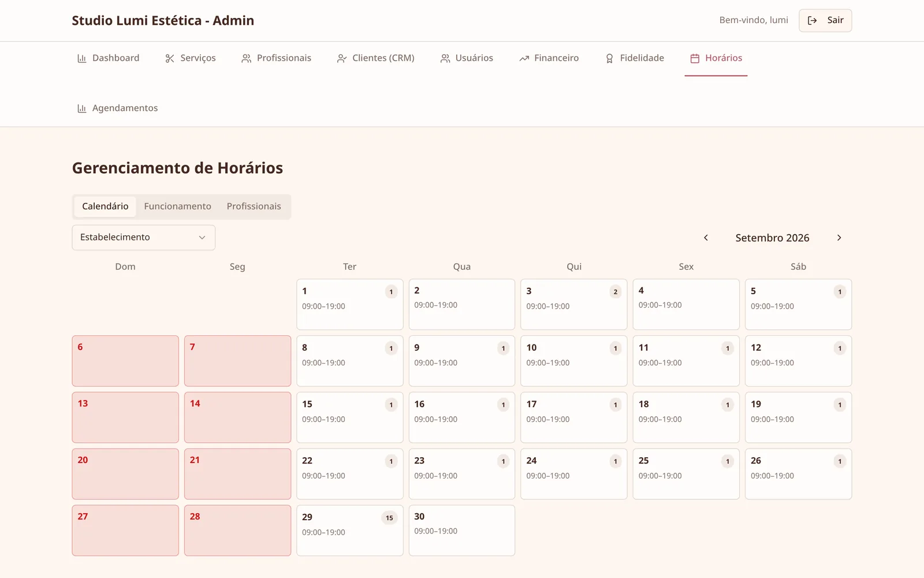Open the Clientes (CRM) navigation tab

coord(376,58)
